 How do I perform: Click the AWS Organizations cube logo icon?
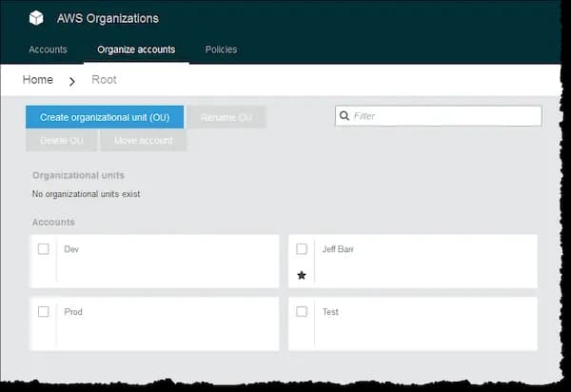[36, 18]
